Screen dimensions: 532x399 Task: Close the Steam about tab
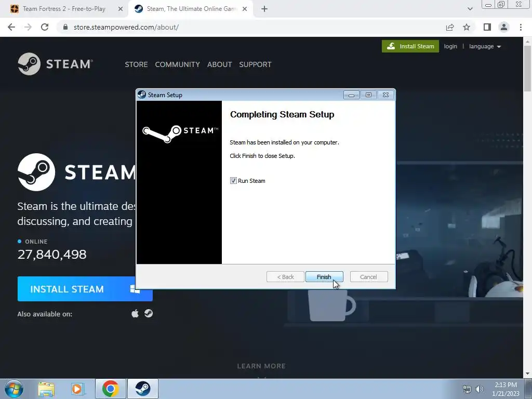click(245, 9)
